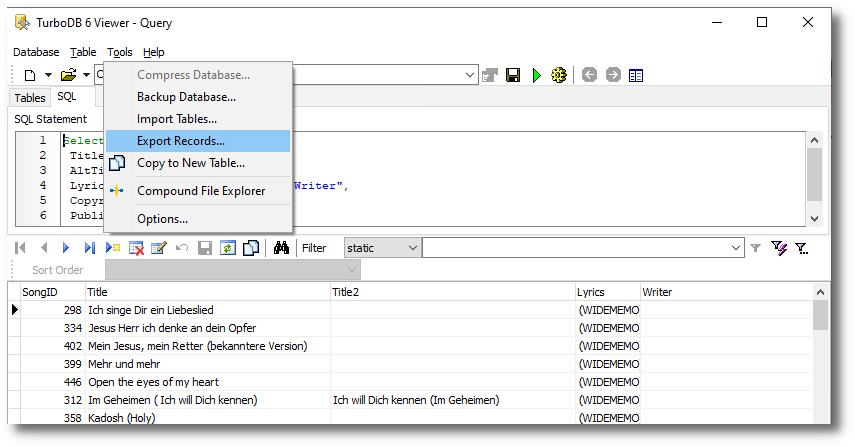Click the gray funnel filter icon
The height and width of the screenshot is (447, 855).
(755, 248)
